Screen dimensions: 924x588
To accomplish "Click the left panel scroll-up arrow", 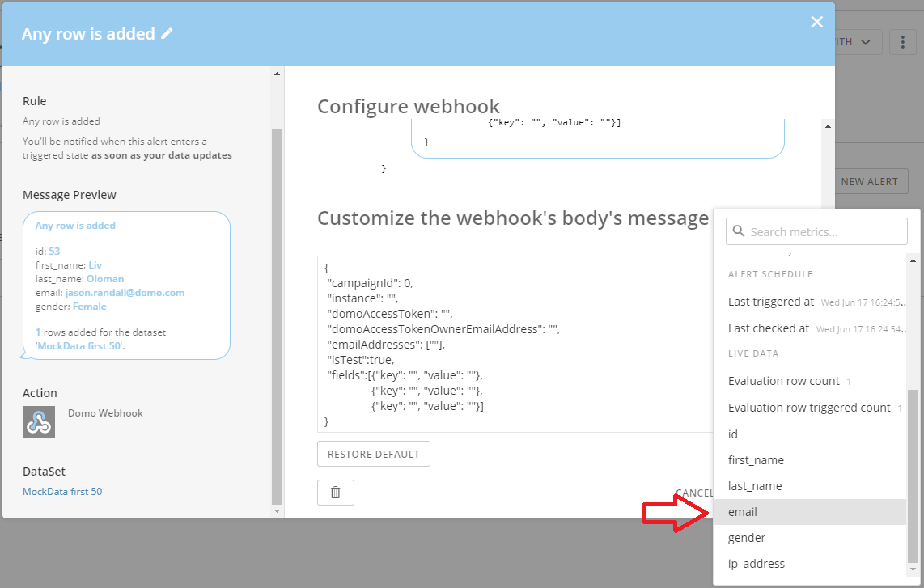I will click(277, 74).
